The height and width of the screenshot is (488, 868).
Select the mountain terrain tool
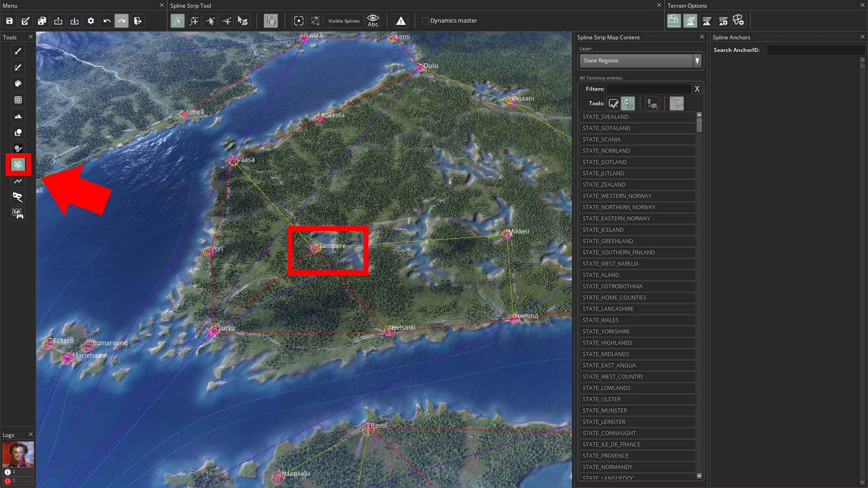(18, 116)
